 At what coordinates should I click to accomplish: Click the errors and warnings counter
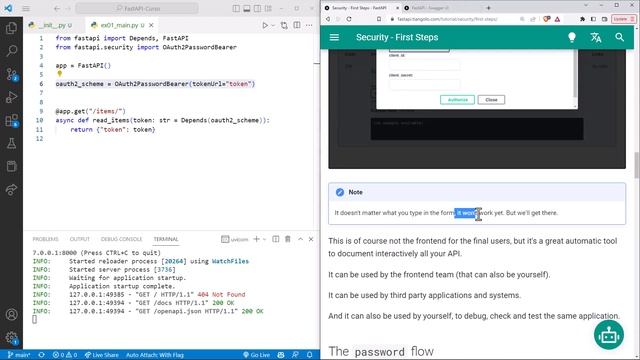point(65,355)
